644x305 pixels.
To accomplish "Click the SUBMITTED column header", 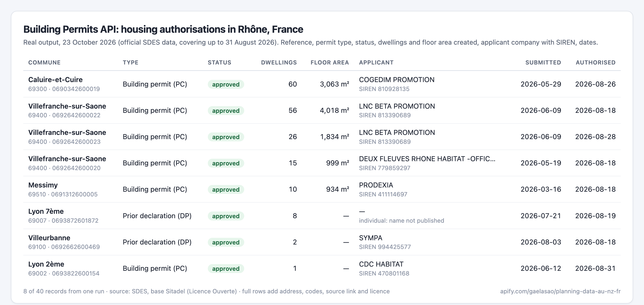I will (543, 62).
